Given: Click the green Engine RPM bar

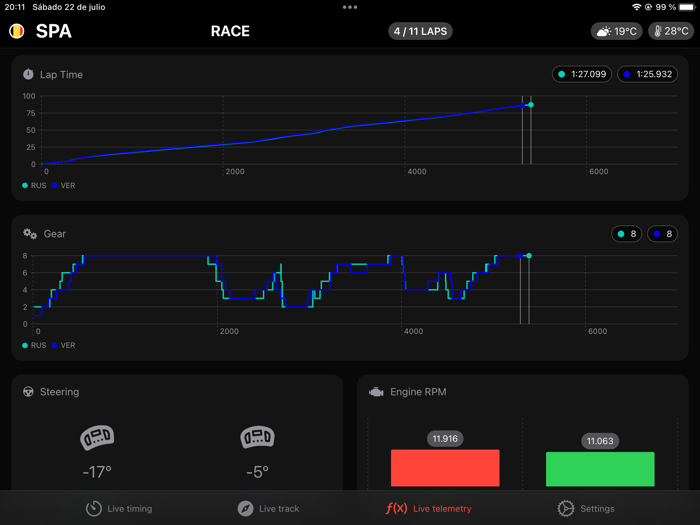Looking at the screenshot, I should click(x=600, y=469).
